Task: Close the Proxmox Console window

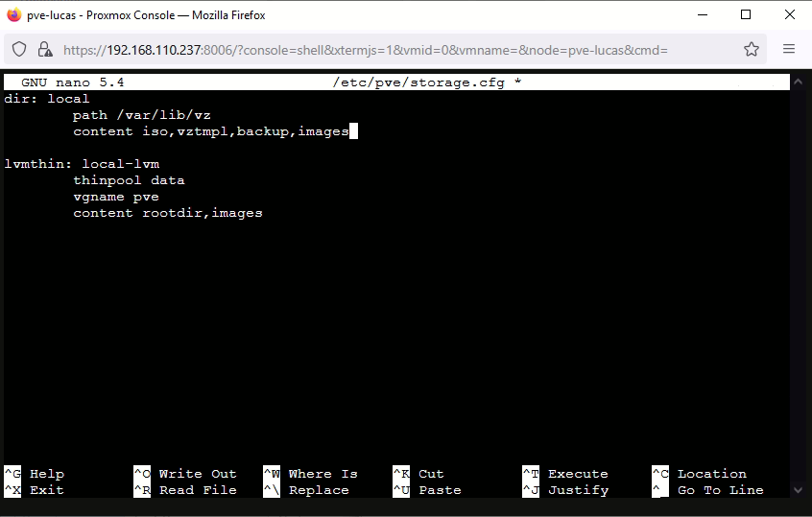Action: click(790, 15)
